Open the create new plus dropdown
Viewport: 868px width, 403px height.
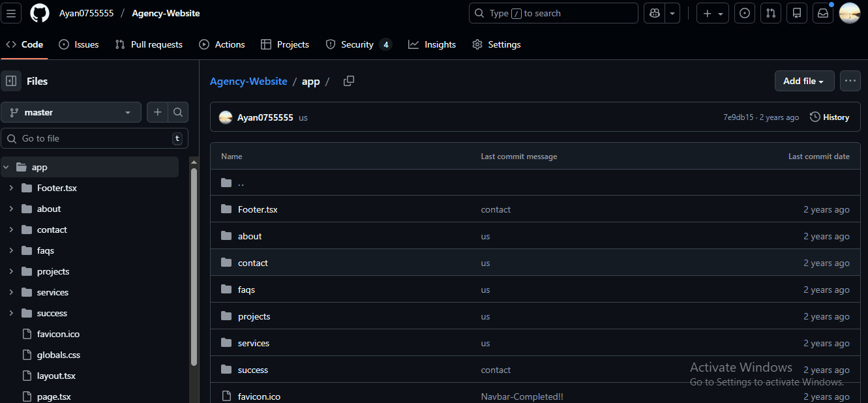712,13
